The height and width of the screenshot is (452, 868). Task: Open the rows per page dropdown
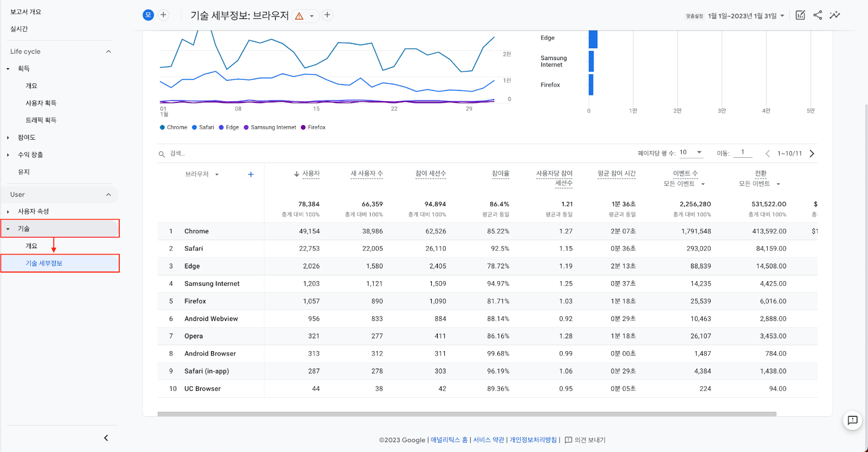[x=692, y=153]
